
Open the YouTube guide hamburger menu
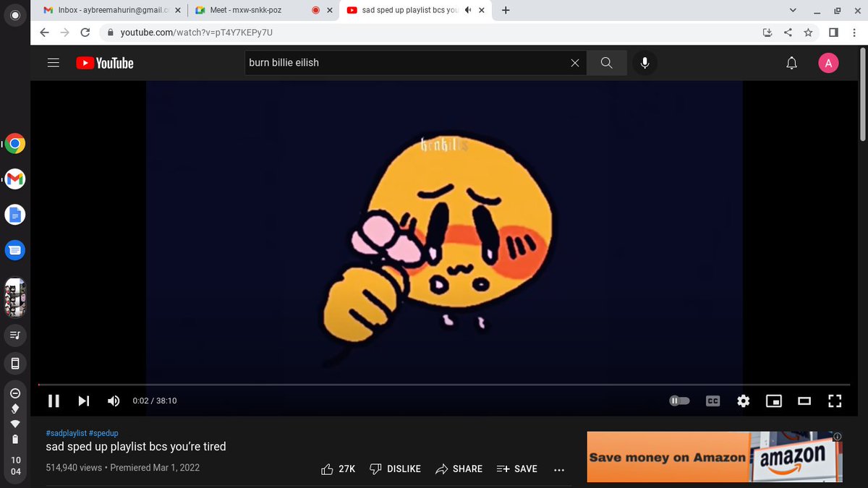[53, 63]
